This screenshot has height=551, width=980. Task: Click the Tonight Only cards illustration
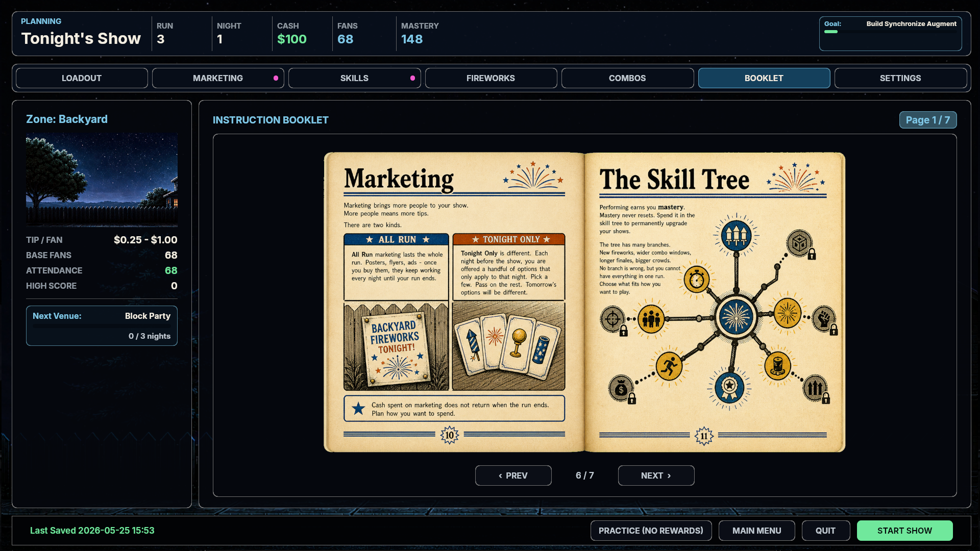tap(509, 346)
